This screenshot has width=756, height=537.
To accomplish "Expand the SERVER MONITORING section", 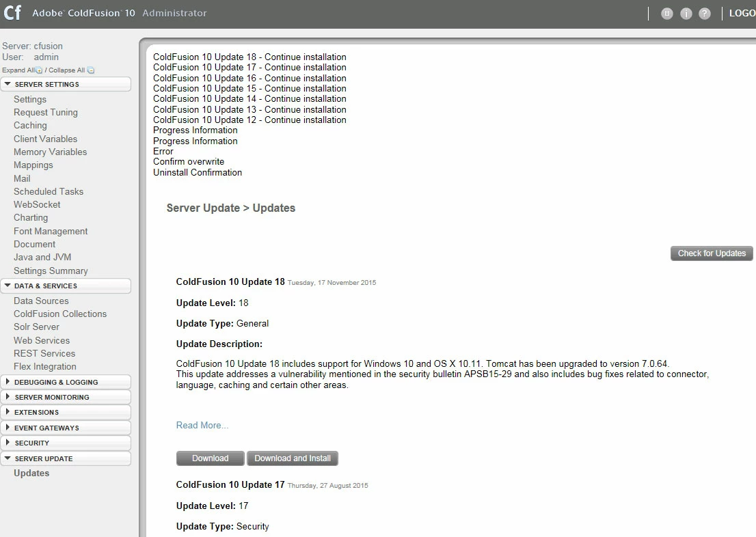I will [x=66, y=397].
